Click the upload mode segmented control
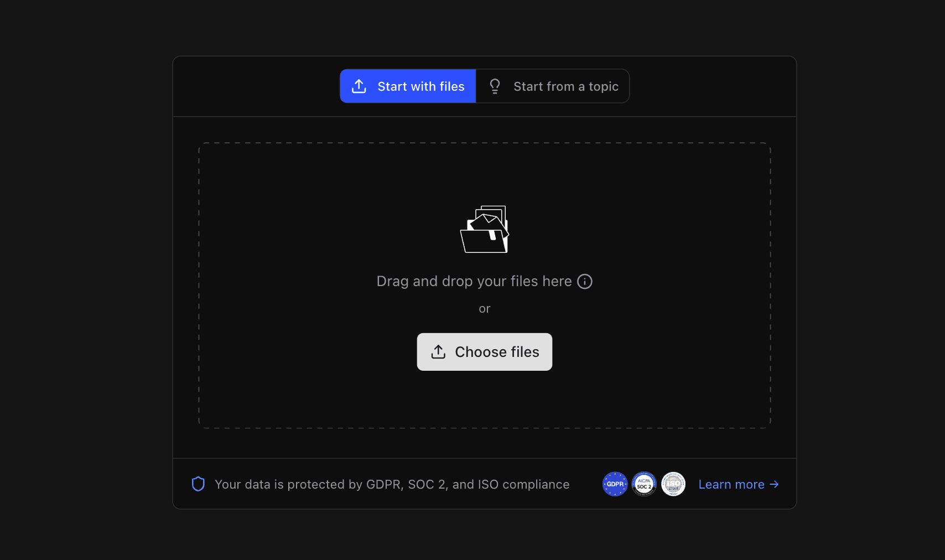The width and height of the screenshot is (945, 560). 484,86
